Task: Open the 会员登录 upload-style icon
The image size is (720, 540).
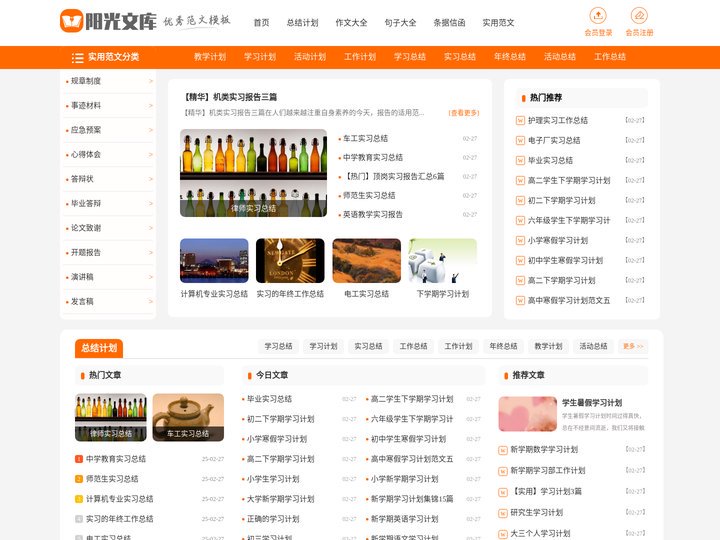Action: [598, 16]
